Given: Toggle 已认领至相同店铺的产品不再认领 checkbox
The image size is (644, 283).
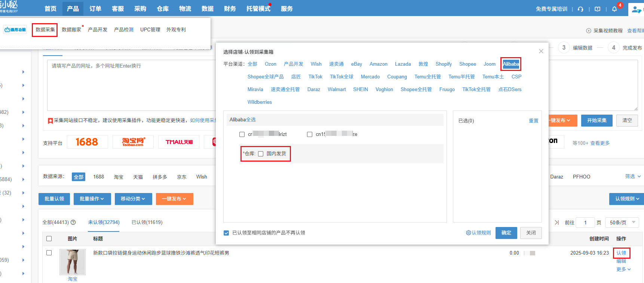Looking at the screenshot, I should pyautogui.click(x=226, y=233).
